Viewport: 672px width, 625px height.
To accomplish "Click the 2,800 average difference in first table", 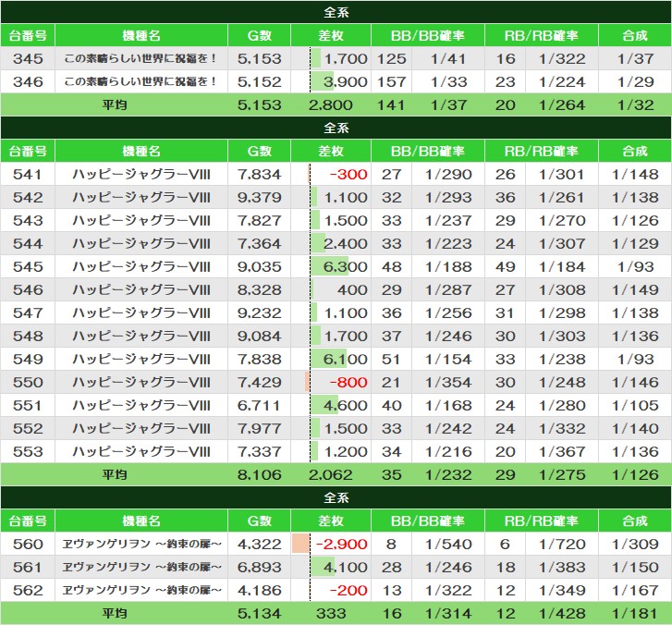I will (x=330, y=105).
